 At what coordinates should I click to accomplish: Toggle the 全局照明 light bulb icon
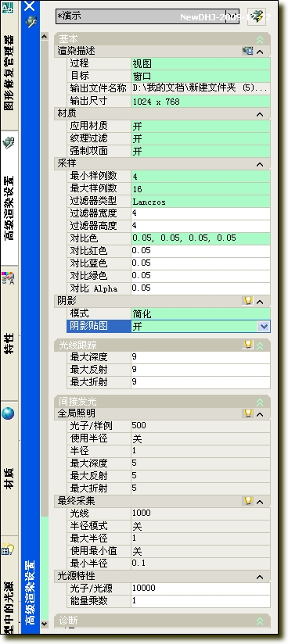tap(248, 413)
